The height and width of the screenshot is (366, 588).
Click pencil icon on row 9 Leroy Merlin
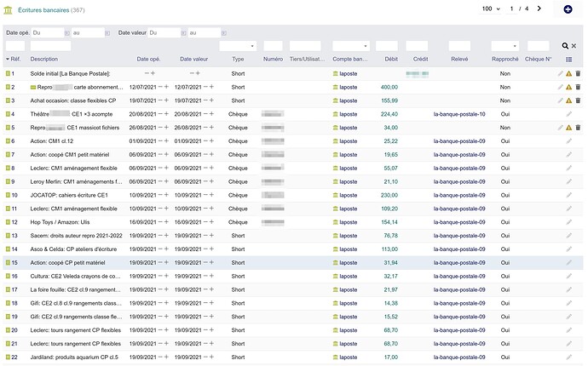coord(569,181)
